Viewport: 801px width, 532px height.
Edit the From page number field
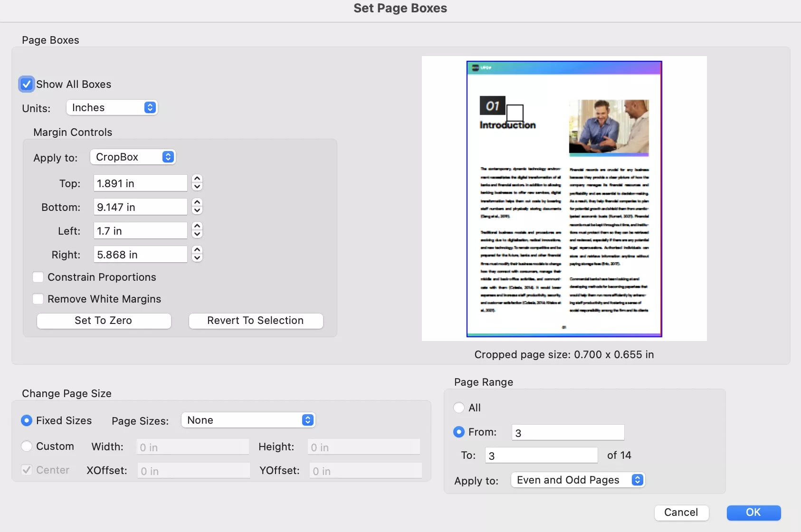567,432
